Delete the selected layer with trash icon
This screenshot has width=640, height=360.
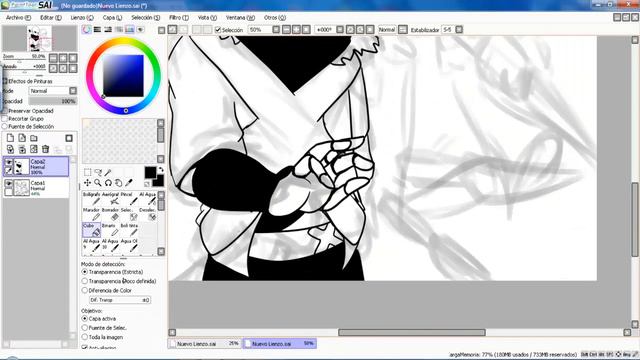45,149
